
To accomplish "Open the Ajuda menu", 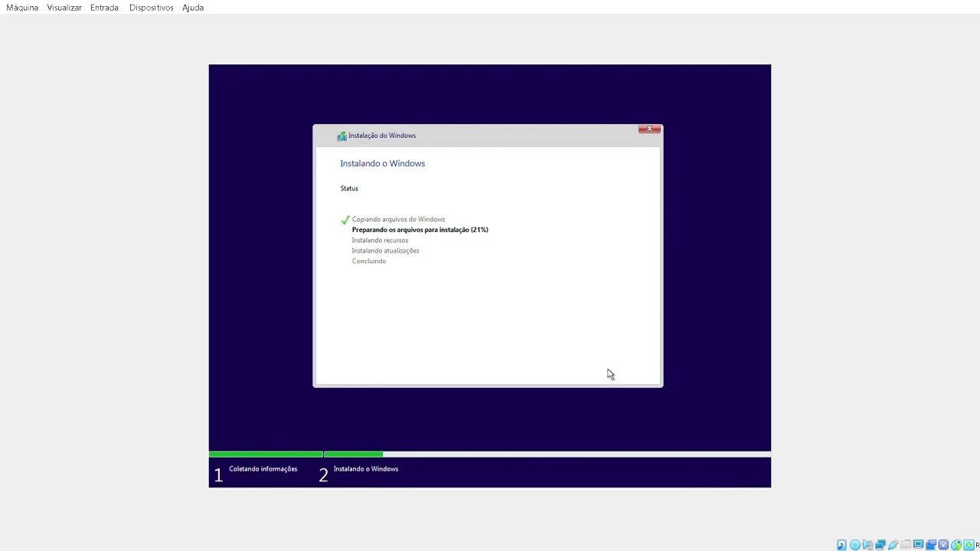I will 193,8.
